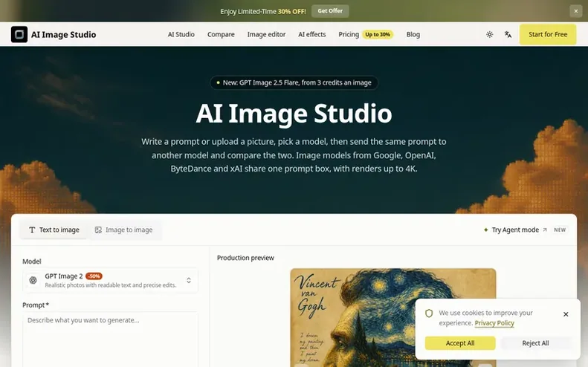
Task: Click the sparkle icon before Try Agent mode
Action: coord(486,230)
